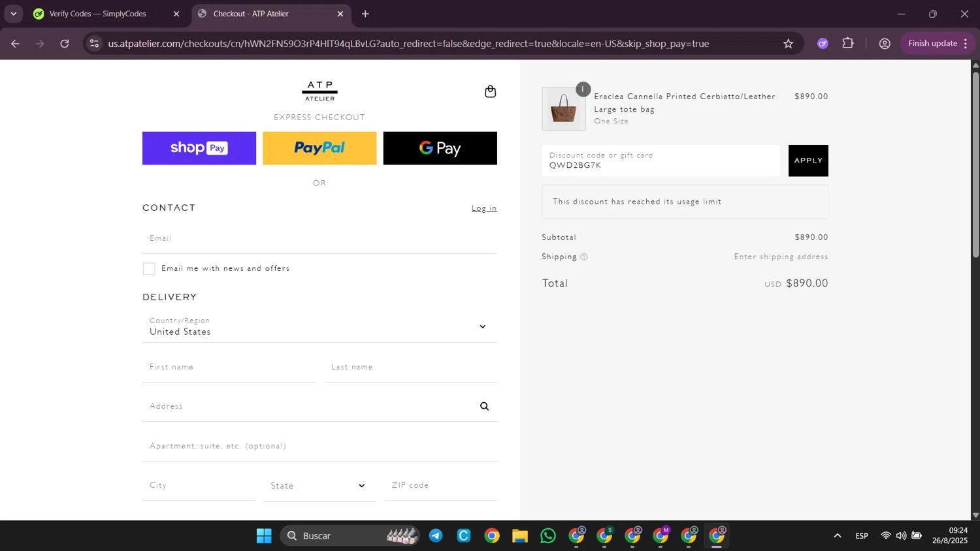Click the Email input field
980x551 pixels.
tap(319, 238)
